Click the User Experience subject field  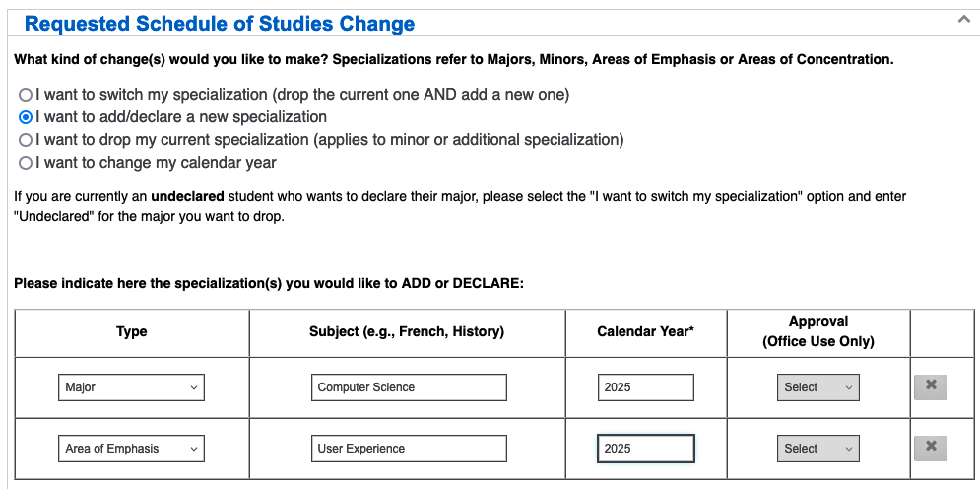pos(409,449)
